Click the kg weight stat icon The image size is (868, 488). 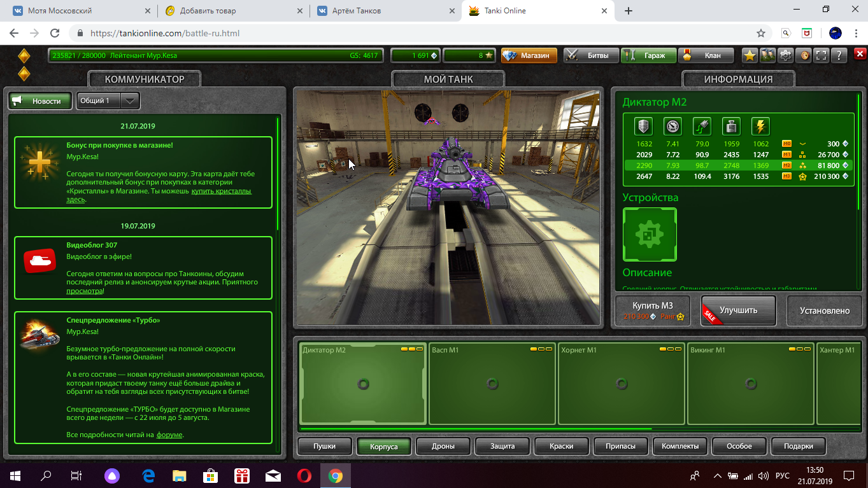click(x=731, y=126)
